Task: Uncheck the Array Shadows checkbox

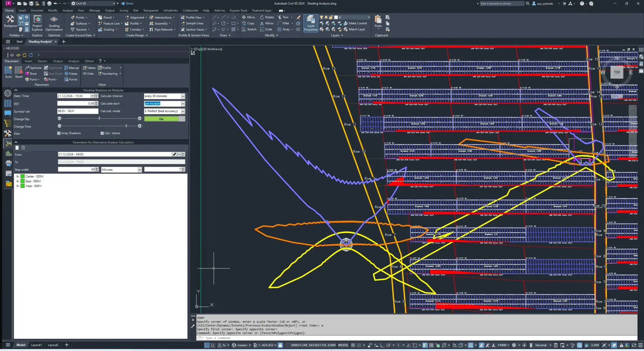Action: tap(59, 133)
